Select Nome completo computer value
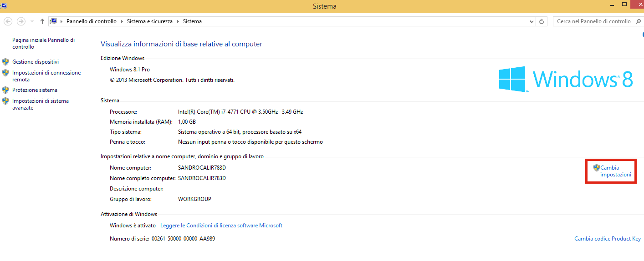 [202, 178]
